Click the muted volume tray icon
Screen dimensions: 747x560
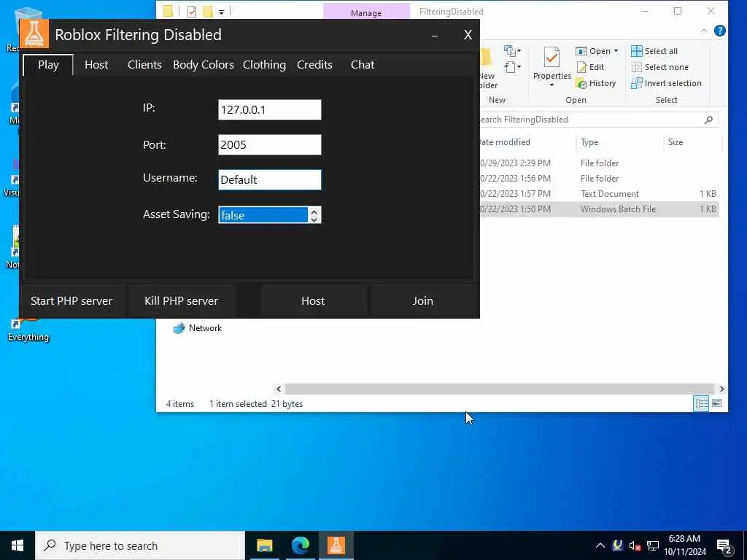coord(635,545)
